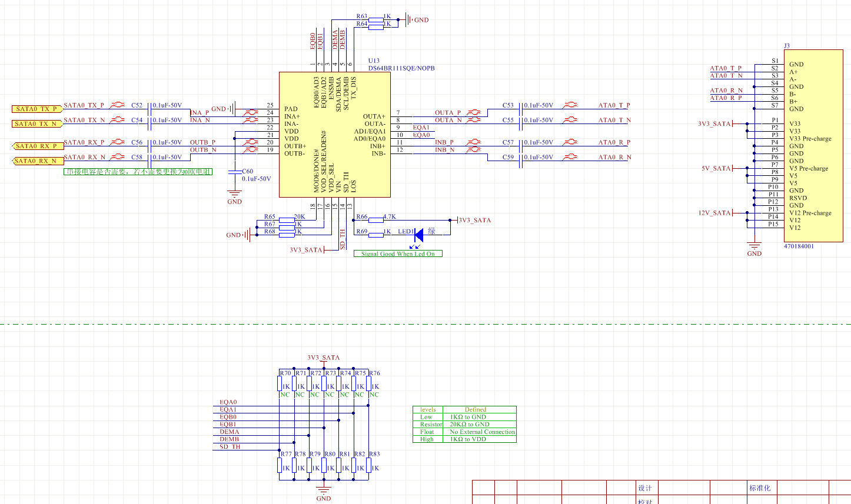
Task: Click the R63 resistor designator
Action: 362,16
